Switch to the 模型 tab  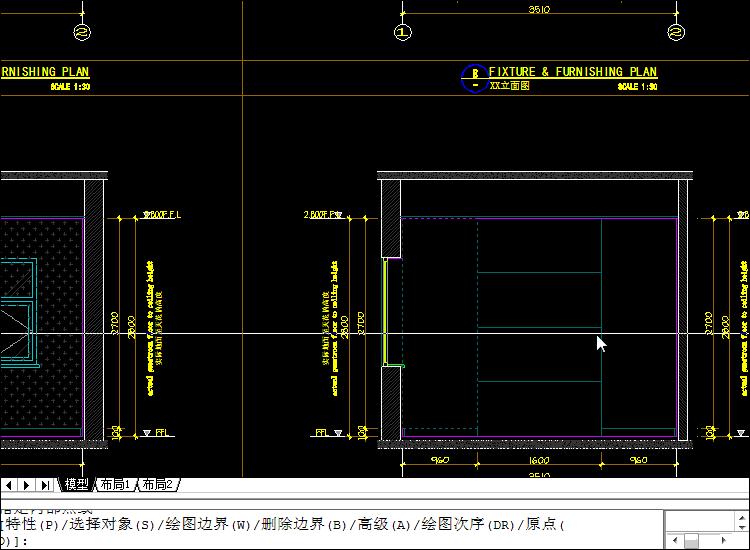77,484
